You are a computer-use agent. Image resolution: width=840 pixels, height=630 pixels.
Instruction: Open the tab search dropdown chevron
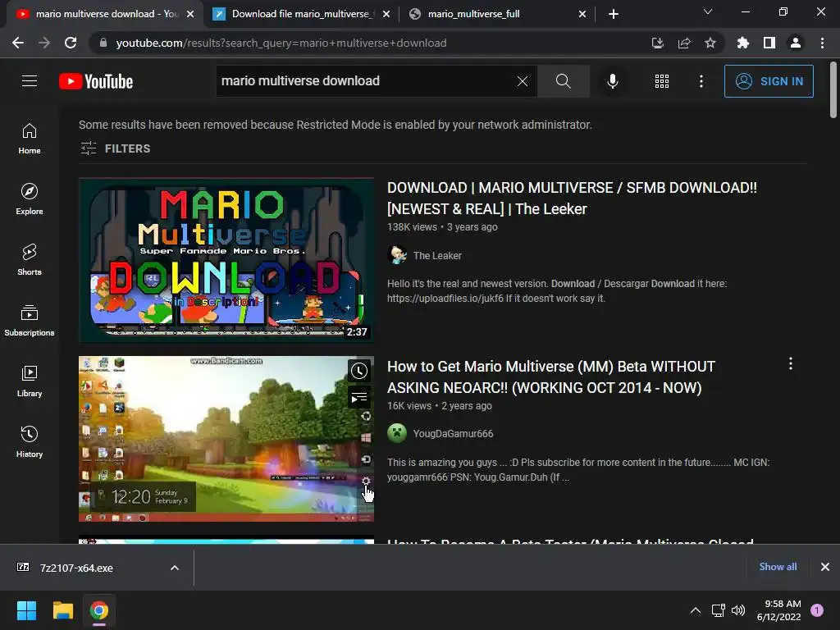(x=708, y=11)
